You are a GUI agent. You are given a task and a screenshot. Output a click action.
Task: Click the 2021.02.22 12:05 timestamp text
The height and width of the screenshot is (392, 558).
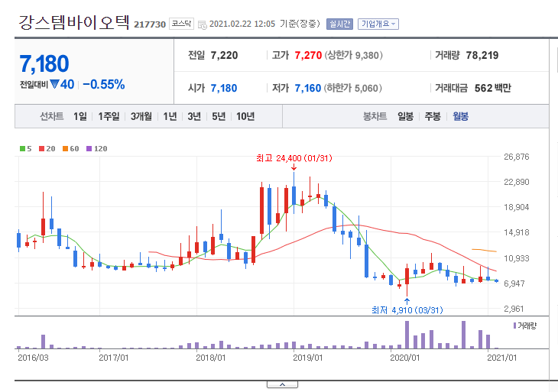pyautogui.click(x=242, y=24)
